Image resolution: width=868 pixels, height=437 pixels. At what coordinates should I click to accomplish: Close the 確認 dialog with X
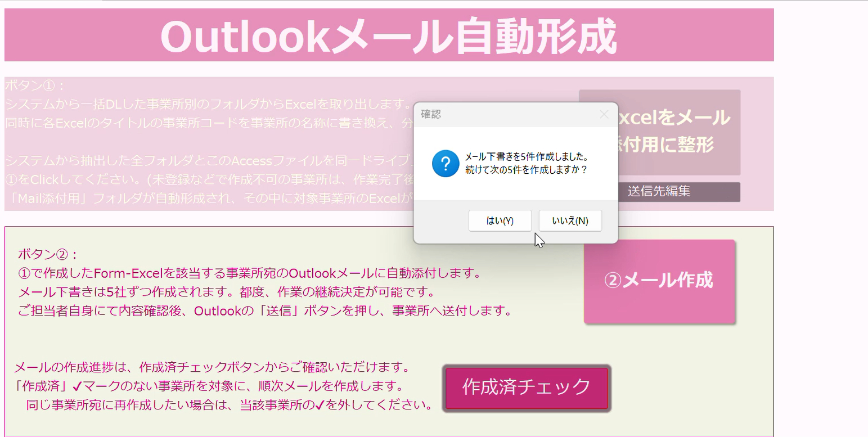(604, 114)
